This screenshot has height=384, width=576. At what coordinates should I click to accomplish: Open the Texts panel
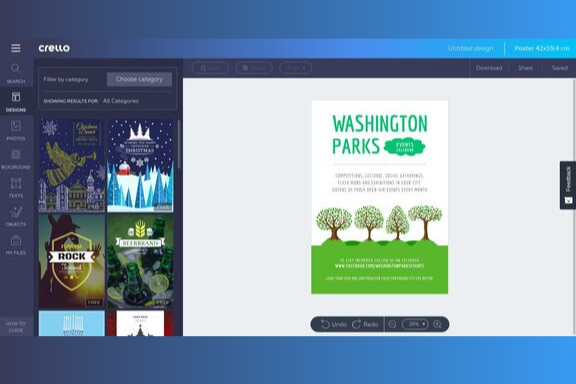[16, 187]
